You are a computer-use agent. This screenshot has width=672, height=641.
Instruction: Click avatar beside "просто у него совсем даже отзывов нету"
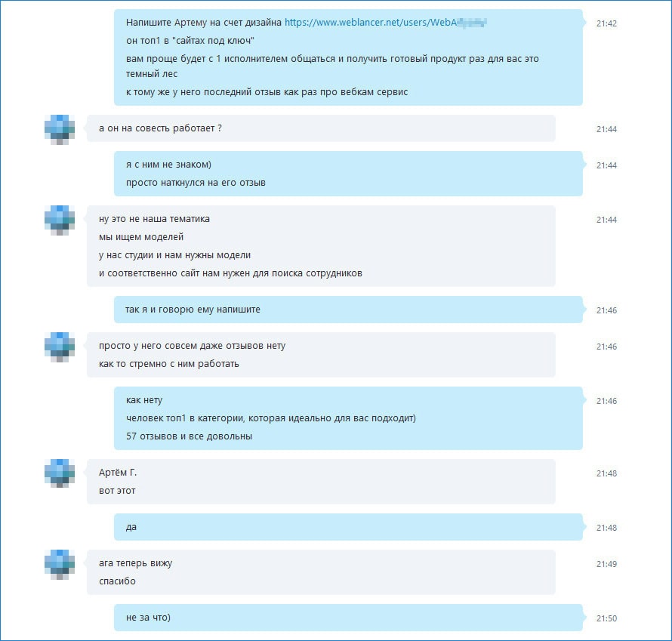tap(60, 347)
